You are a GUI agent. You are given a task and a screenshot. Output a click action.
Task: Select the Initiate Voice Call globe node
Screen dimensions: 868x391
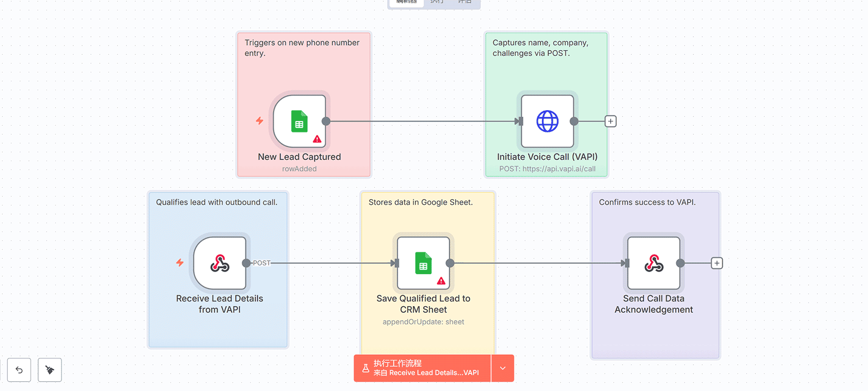(547, 122)
